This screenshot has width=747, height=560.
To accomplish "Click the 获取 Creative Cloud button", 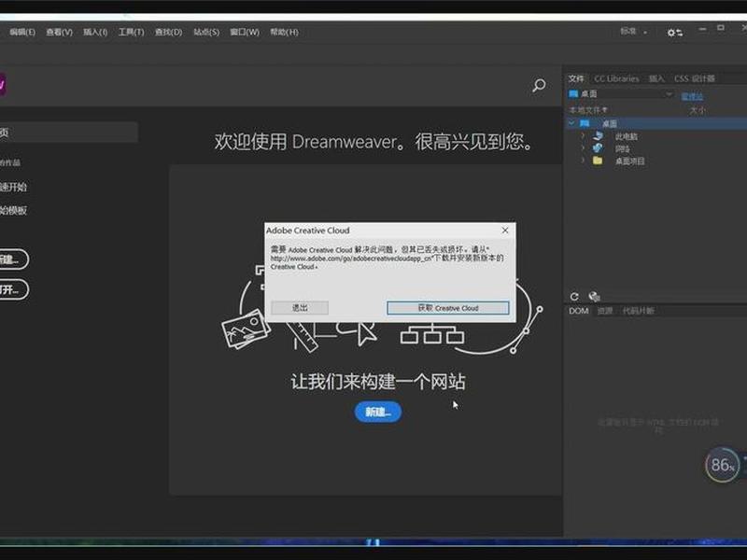I will 448,308.
